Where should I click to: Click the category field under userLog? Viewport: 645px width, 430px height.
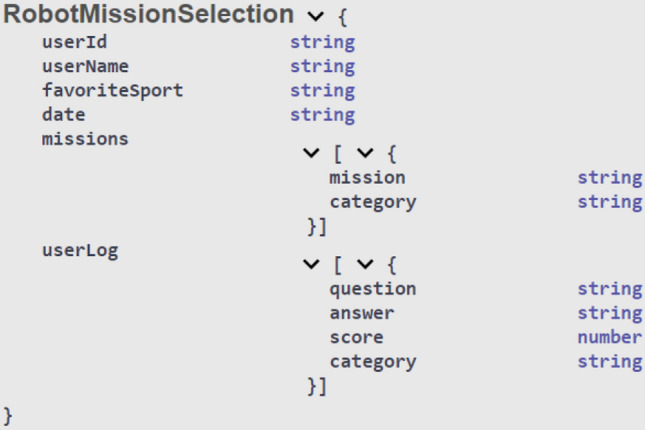(x=372, y=361)
